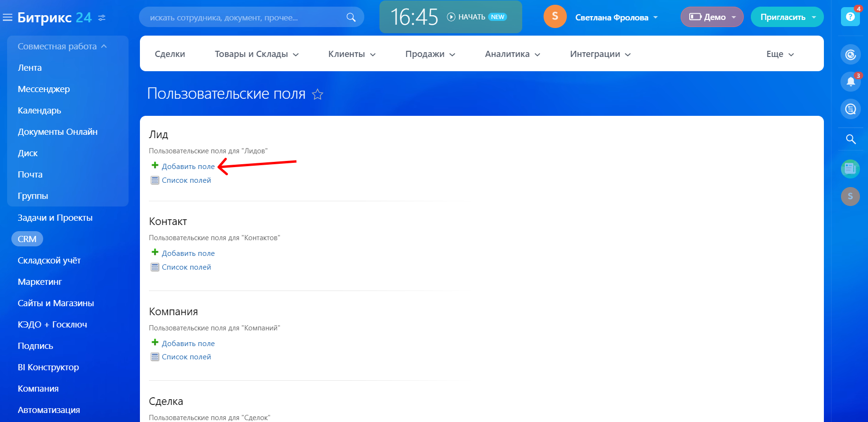868x422 pixels.
Task: Click green plus icon under Компания section
Action: tap(155, 342)
